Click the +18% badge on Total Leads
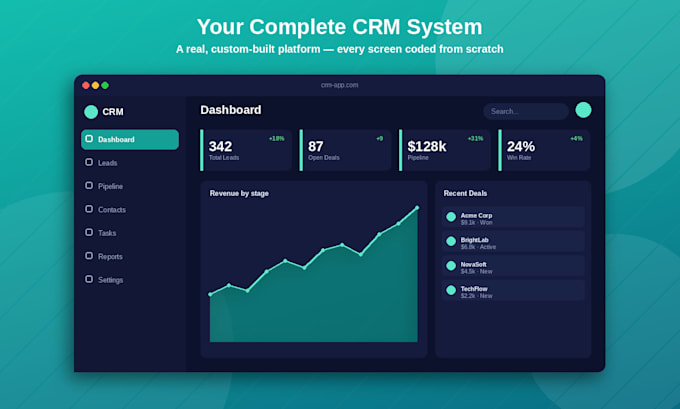This screenshot has width=680, height=409. (276, 139)
